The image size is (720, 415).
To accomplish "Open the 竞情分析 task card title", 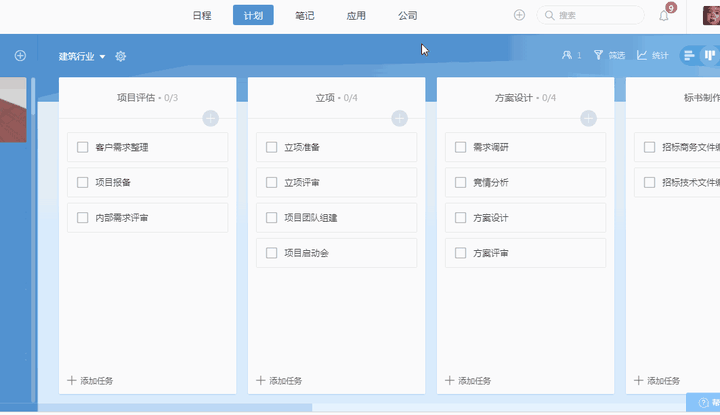I will pos(491,182).
